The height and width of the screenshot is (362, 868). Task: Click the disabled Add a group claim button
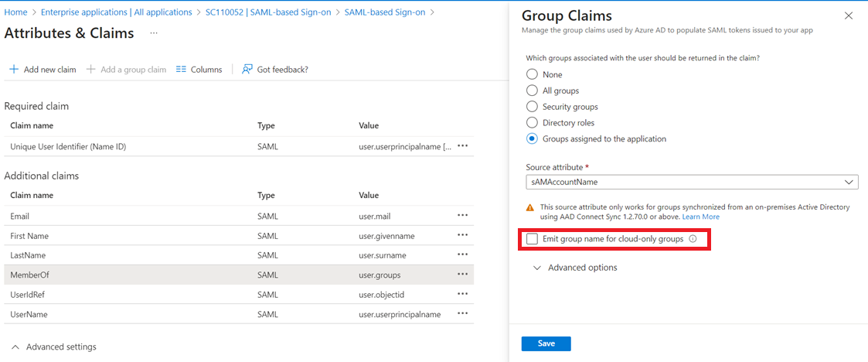(126, 70)
